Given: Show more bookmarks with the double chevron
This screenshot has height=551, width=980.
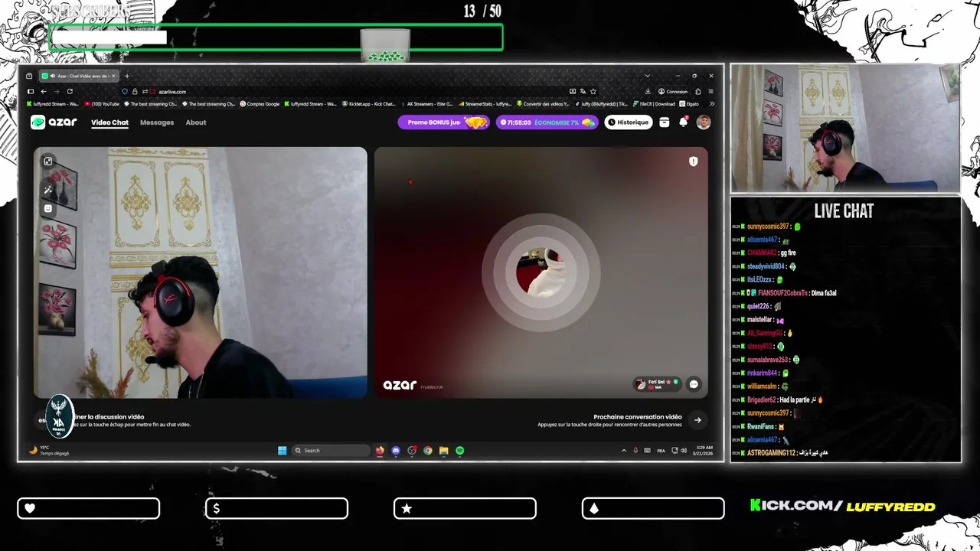Looking at the screenshot, I should [x=711, y=104].
